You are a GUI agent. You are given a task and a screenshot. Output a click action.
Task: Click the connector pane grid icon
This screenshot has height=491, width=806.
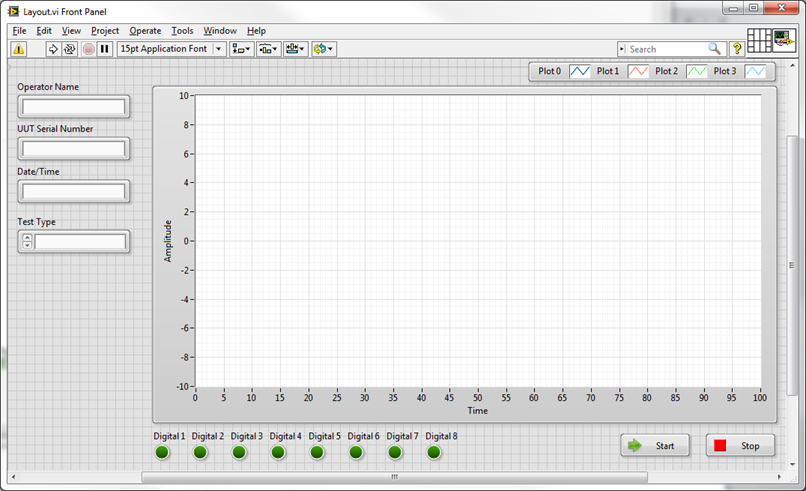tap(760, 41)
